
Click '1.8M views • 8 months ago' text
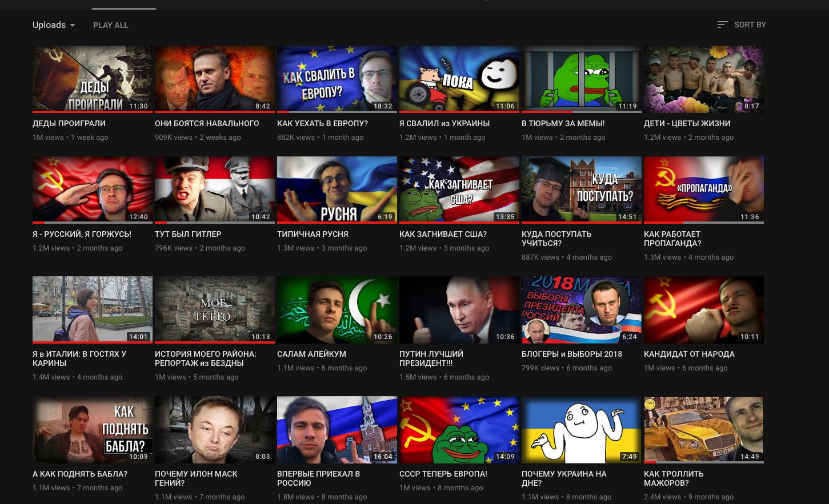pos(322,497)
